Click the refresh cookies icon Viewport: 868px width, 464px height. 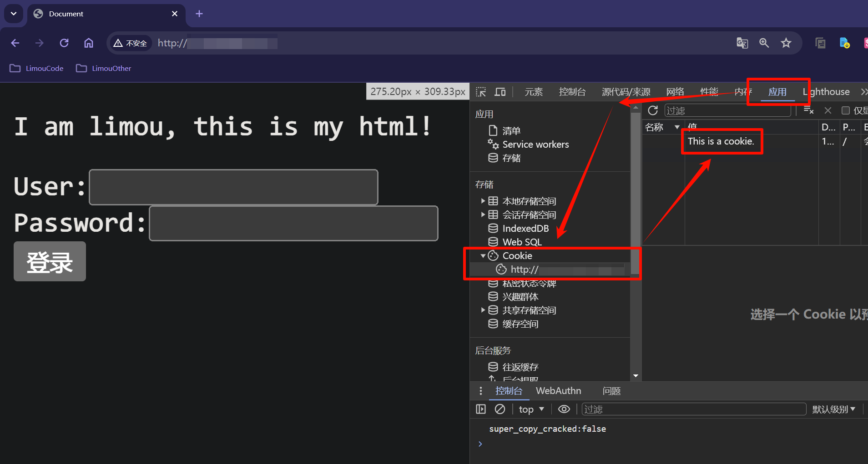[x=653, y=110]
